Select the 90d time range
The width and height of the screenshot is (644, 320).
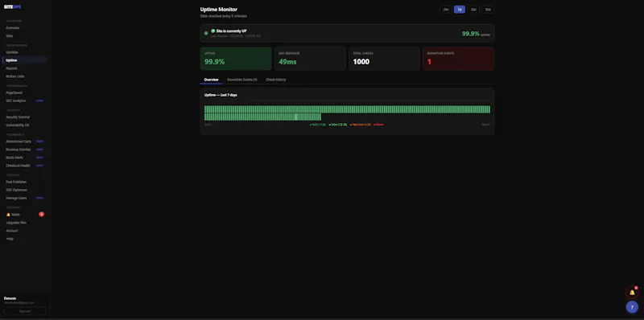click(488, 10)
